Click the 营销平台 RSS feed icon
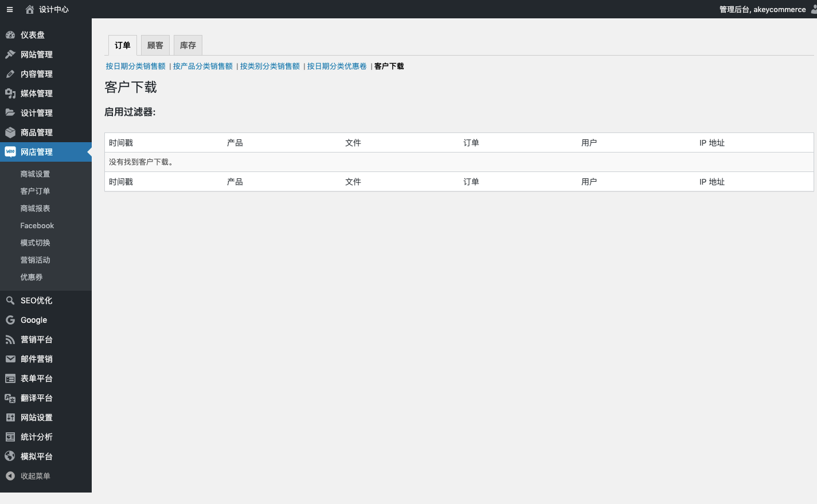Image resolution: width=817 pixels, height=504 pixels. point(10,339)
